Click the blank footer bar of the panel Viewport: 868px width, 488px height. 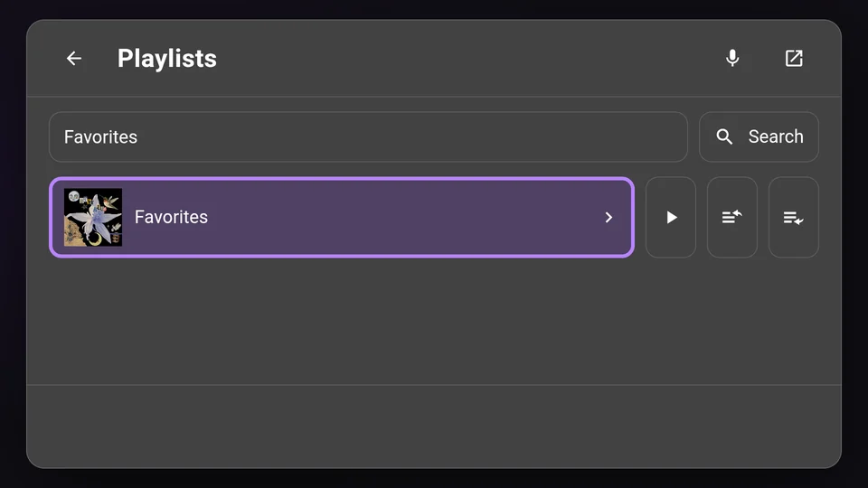(434, 426)
